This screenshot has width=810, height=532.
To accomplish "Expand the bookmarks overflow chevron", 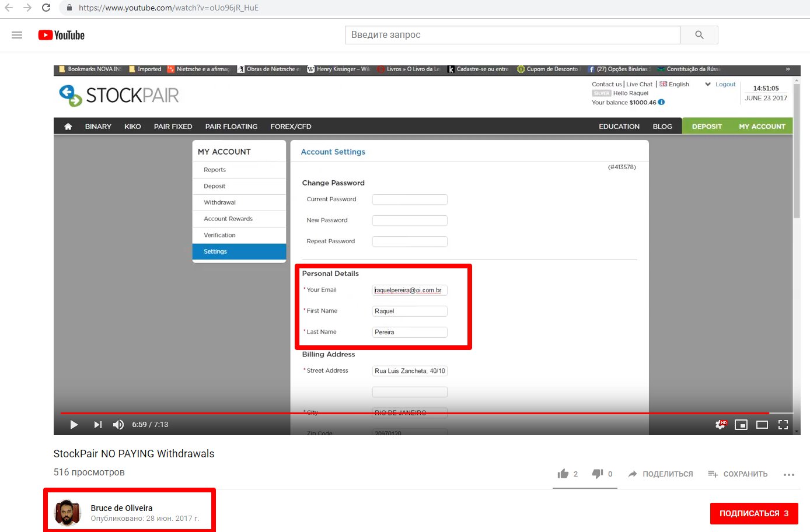I will point(788,69).
